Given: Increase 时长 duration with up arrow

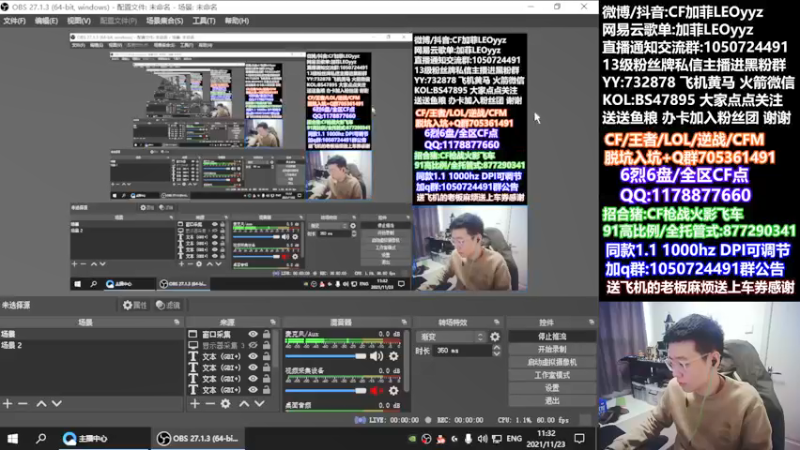Looking at the screenshot, I should (x=496, y=347).
